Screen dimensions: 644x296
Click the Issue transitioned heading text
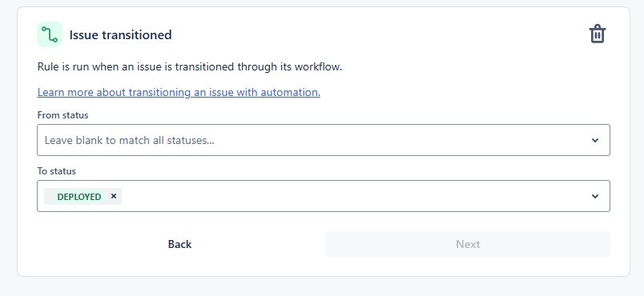[x=120, y=35]
